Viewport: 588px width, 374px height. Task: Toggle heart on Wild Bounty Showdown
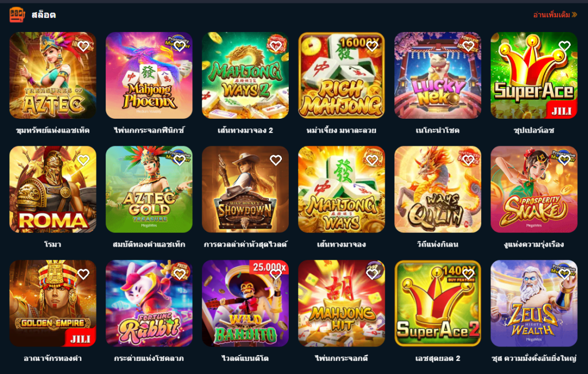click(x=276, y=161)
